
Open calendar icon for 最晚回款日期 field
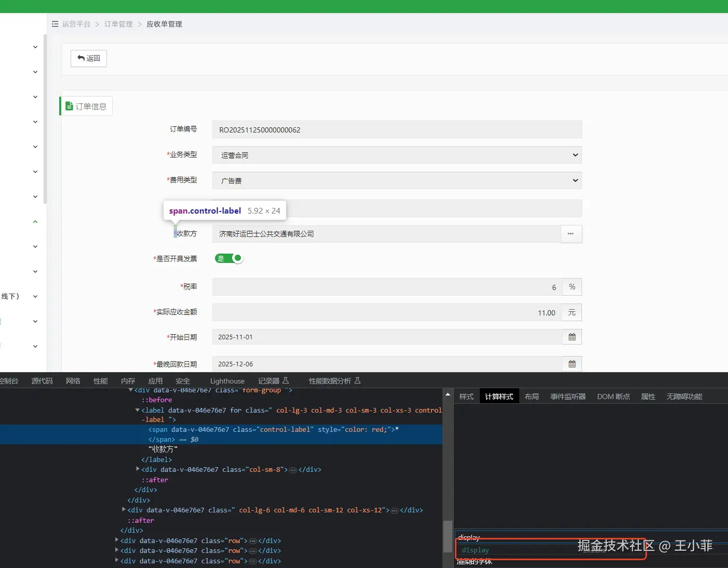(572, 364)
